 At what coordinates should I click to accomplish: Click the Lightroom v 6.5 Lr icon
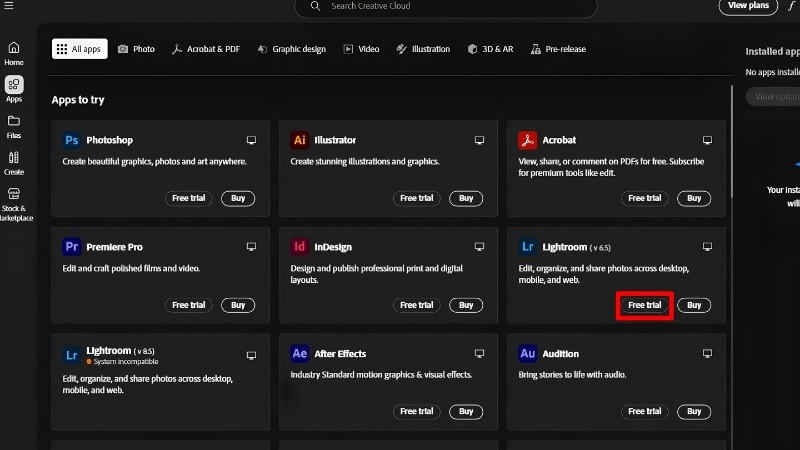coord(528,247)
